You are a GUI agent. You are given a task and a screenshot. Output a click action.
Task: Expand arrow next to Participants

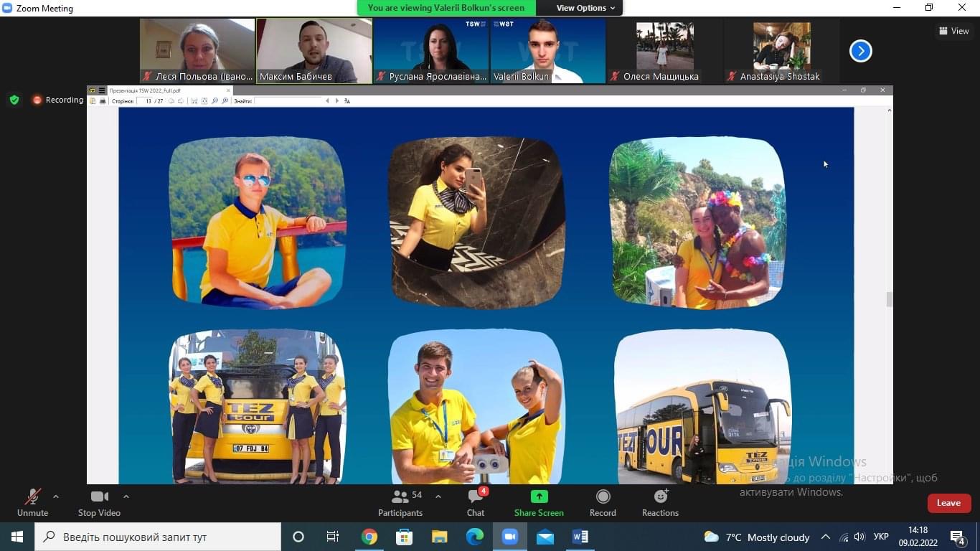tap(438, 496)
